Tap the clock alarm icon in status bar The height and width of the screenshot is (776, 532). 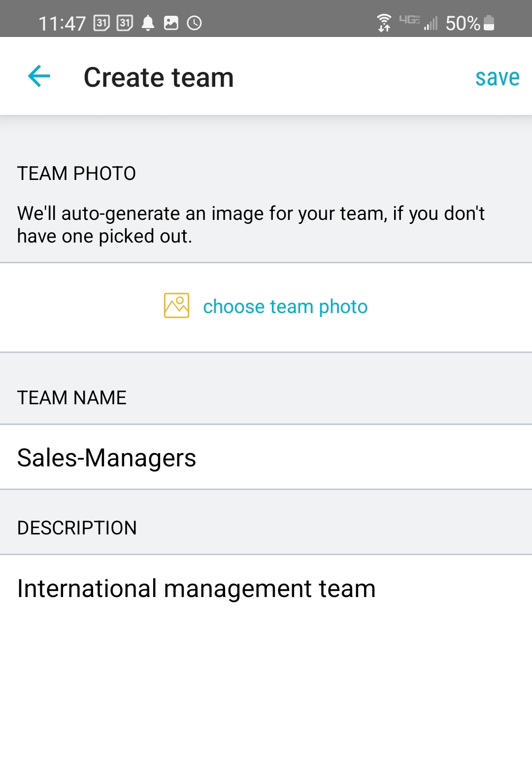195,23
